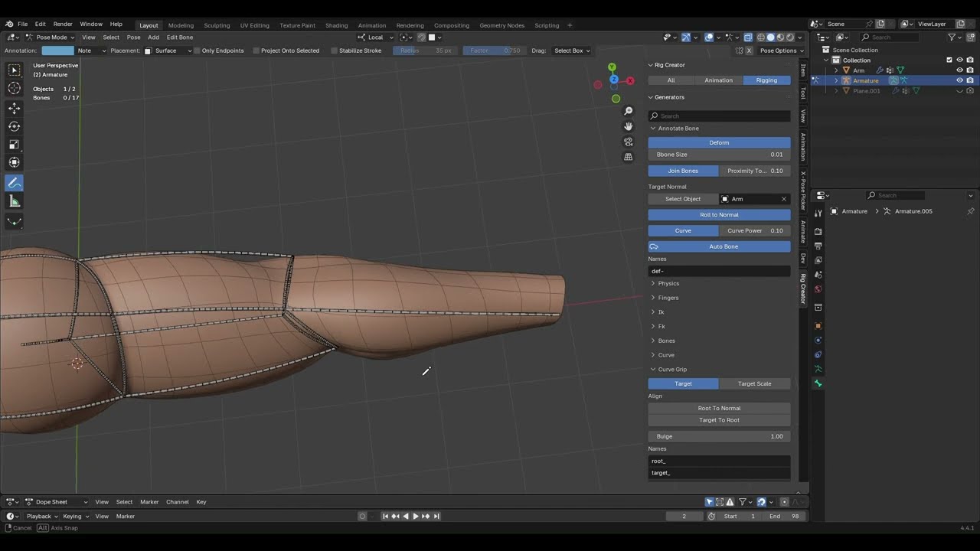Select the Scale tool
This screenshot has width=980, height=551.
point(14,145)
